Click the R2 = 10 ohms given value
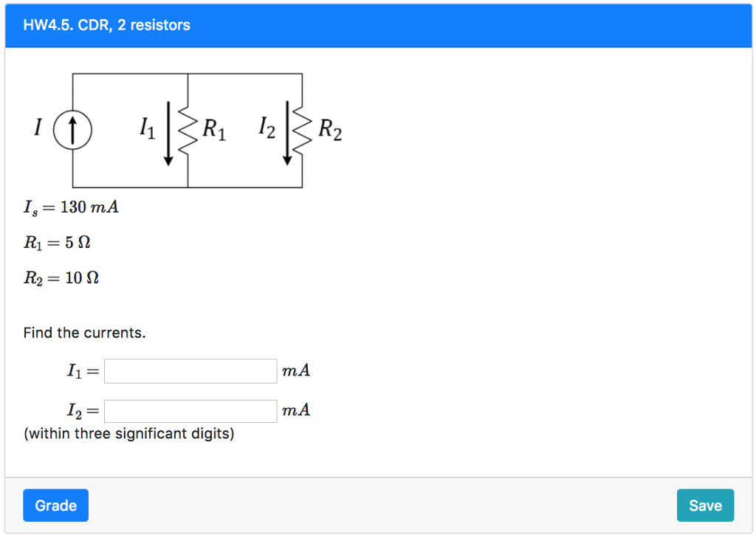This screenshot has width=756, height=538. (61, 278)
